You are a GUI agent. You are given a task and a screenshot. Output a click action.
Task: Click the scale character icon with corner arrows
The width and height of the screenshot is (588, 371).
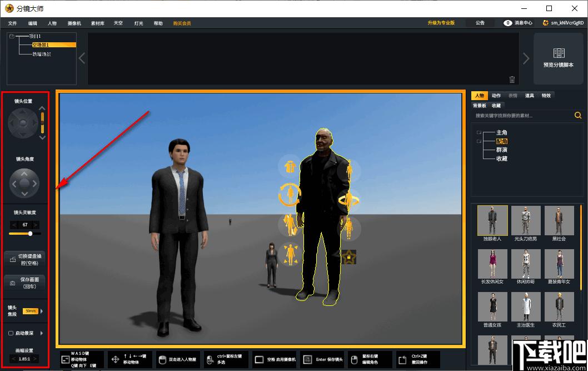tap(290, 255)
